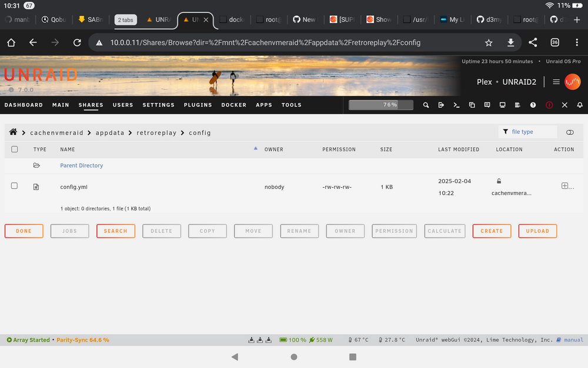Click the lock icon in config.yml location
The width and height of the screenshot is (588, 368).
[499, 181]
